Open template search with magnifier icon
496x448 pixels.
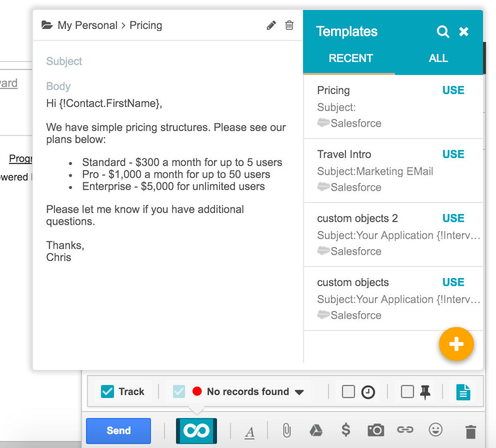tap(443, 32)
